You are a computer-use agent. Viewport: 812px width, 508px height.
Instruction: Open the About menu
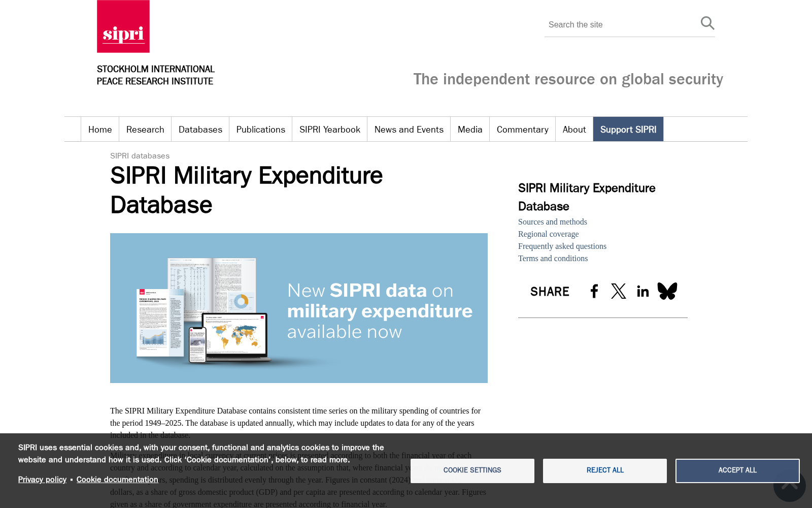point(574,130)
